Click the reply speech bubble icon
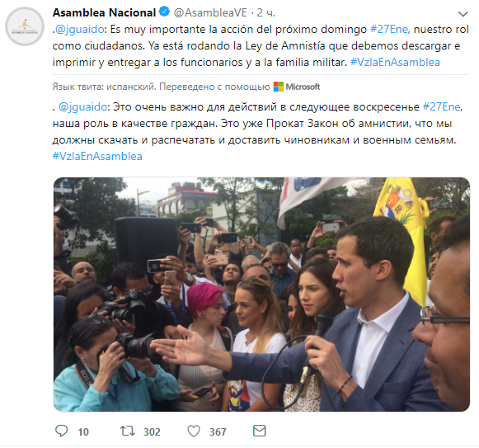The height and width of the screenshot is (448, 479). pos(61,431)
